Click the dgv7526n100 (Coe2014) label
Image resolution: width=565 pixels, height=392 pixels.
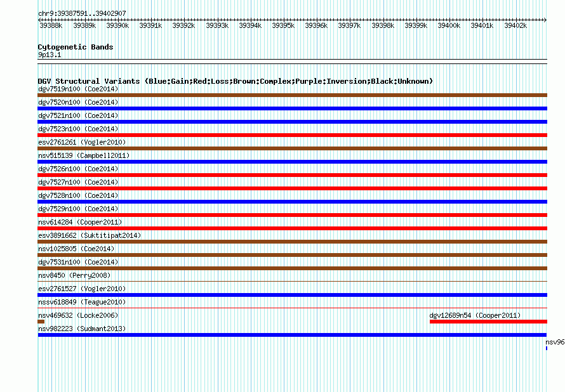coord(78,169)
